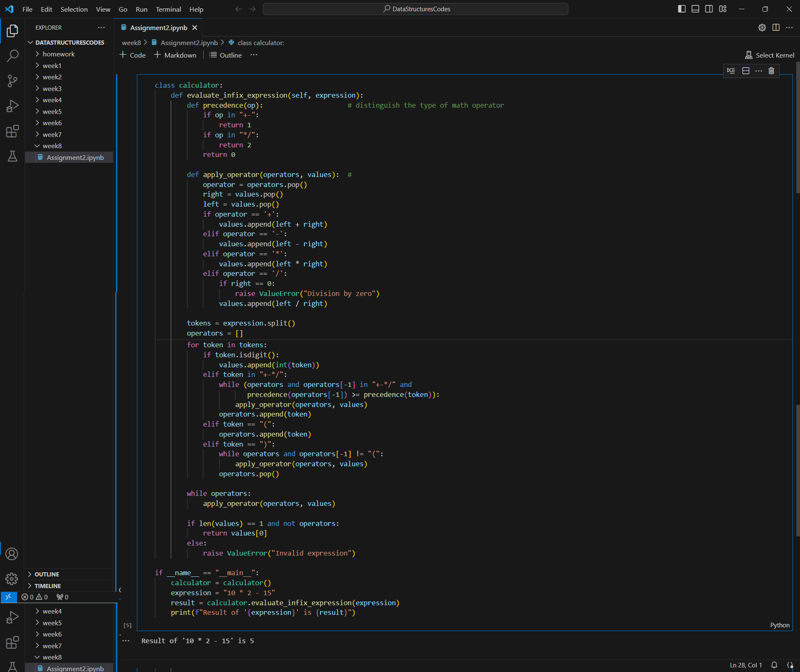This screenshot has height=672, width=800.
Task: Open errors and warnings count in status bar
Action: [35, 597]
